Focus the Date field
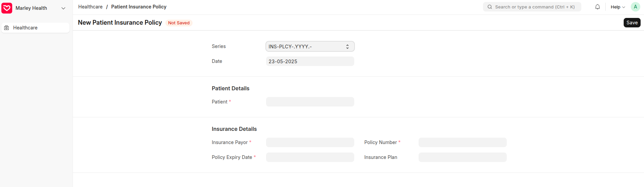644x187 pixels. tap(310, 61)
